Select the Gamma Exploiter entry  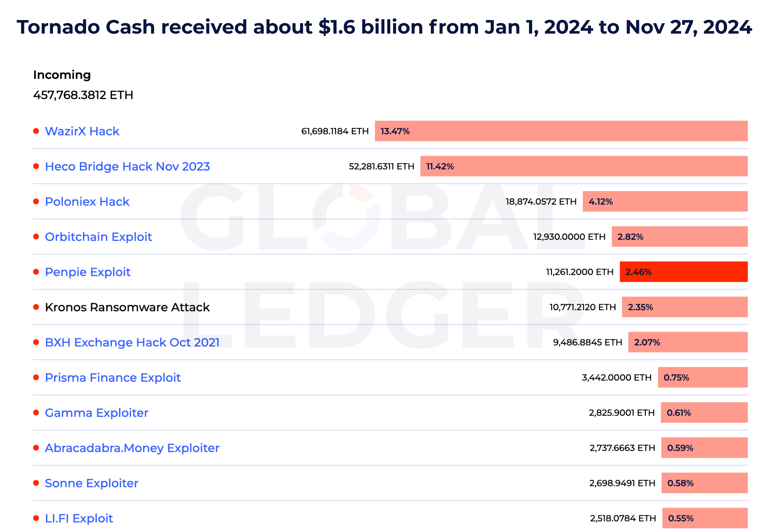96,413
